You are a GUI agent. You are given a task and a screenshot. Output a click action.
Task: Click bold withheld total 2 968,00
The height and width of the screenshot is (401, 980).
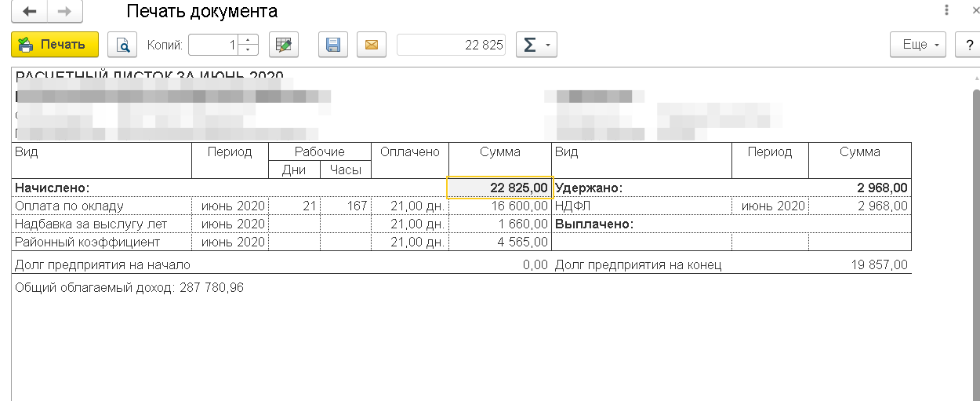pos(882,188)
